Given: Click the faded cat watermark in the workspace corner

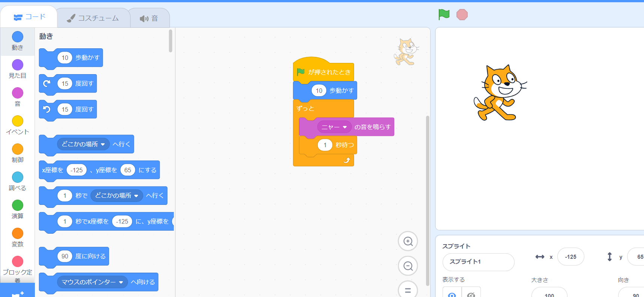Looking at the screenshot, I should tap(407, 52).
